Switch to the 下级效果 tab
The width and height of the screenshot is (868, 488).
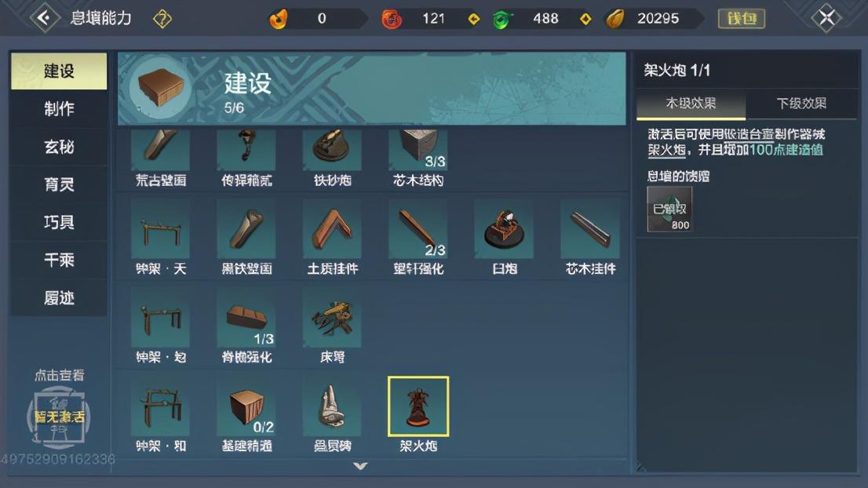click(801, 104)
